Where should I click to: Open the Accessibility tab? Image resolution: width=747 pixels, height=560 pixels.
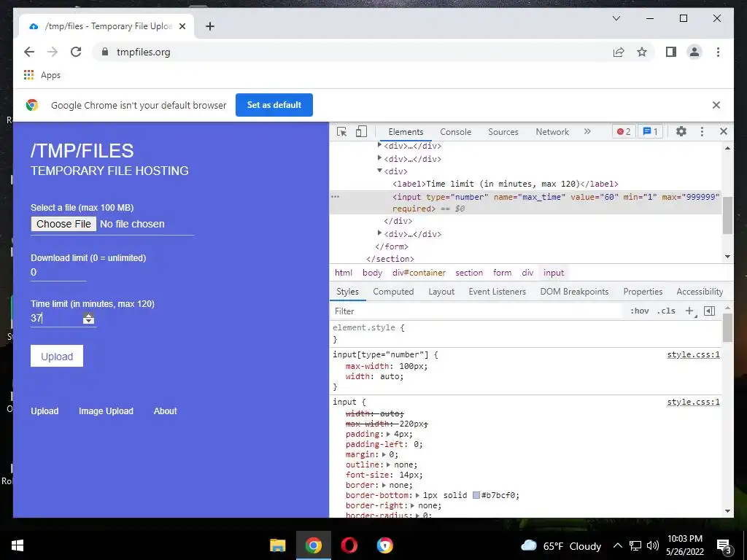[x=700, y=292]
